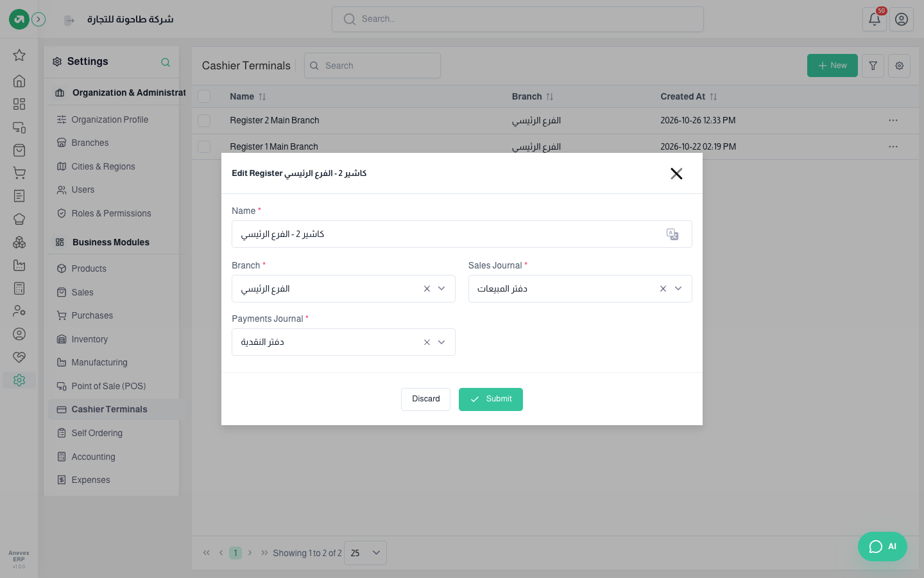
Task: Open the page size 25 dropdown
Action: tap(365, 553)
